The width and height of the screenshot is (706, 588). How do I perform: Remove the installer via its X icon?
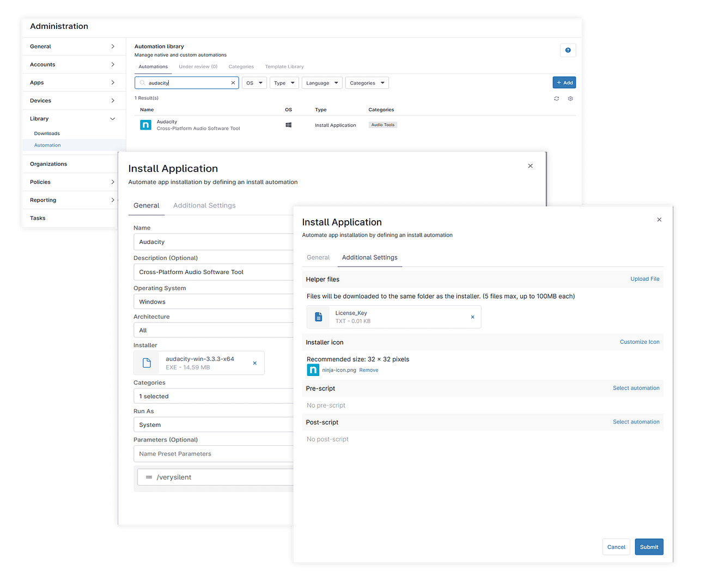point(254,362)
